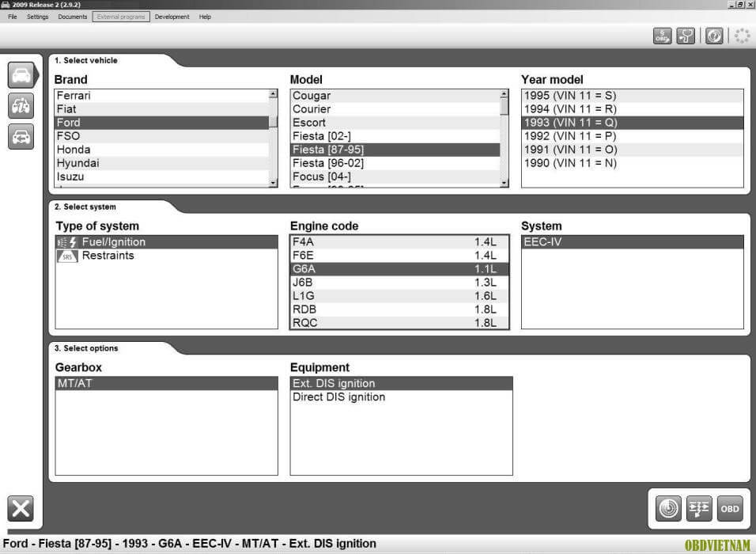This screenshot has width=756, height=554.
Task: Select engine code J6B 1.3L
Action: 399,283
